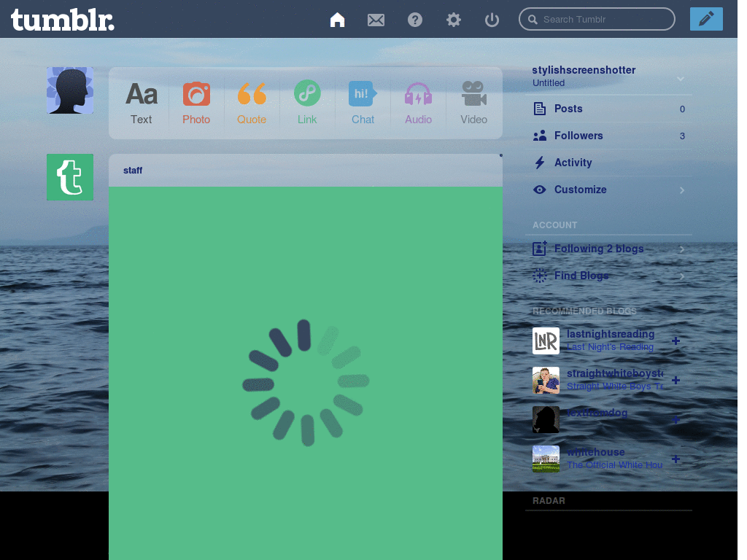
Task: Click 'The Official White Hou' subtitle
Action: tap(614, 464)
